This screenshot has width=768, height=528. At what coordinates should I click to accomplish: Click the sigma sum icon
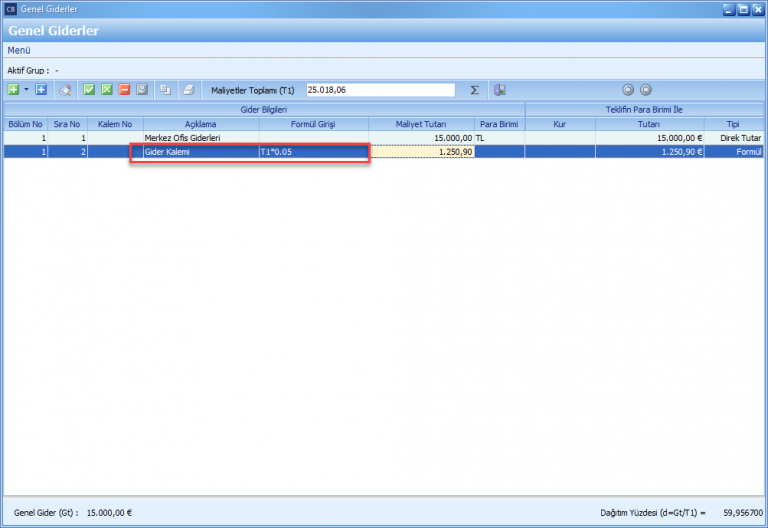[x=474, y=90]
